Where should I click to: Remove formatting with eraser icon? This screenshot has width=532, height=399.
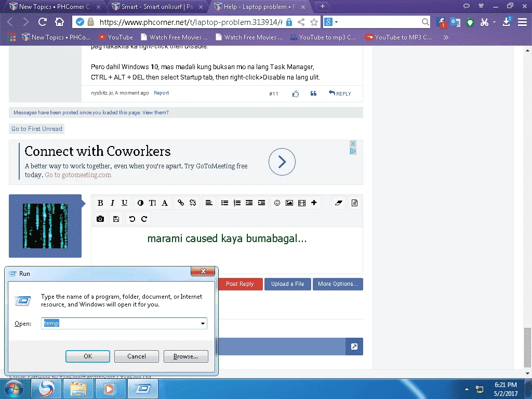(339, 203)
